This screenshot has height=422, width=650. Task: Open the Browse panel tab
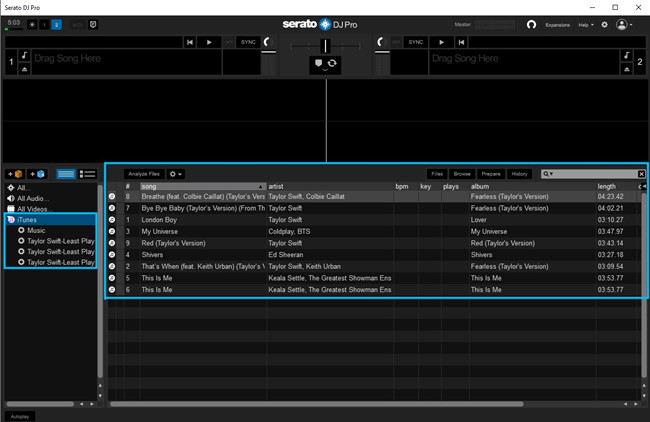click(x=462, y=174)
